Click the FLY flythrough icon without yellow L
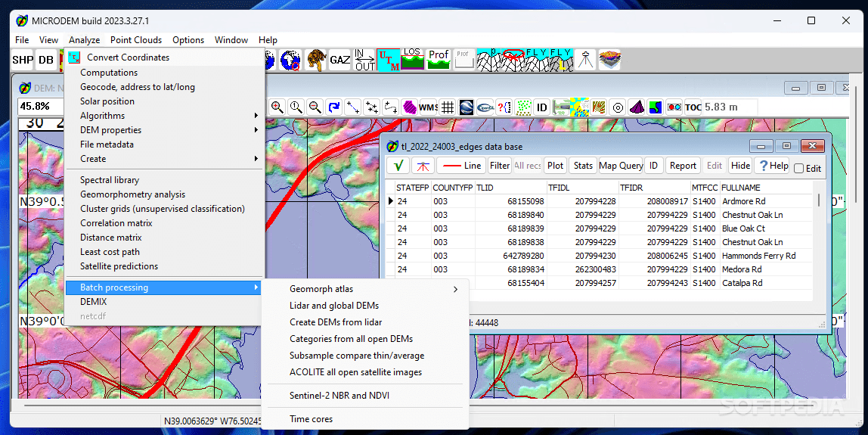Screen dimensions: 868x435 pyautogui.click(x=536, y=60)
